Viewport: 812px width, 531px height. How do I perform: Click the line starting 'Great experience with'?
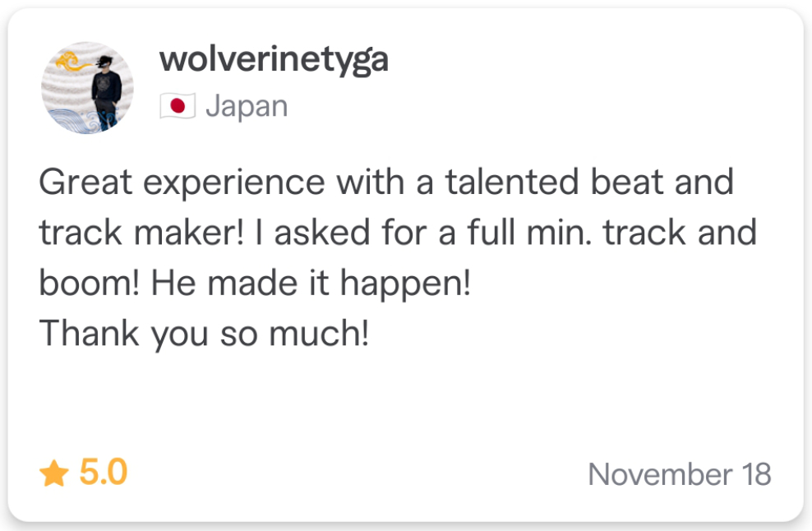pos(386,182)
